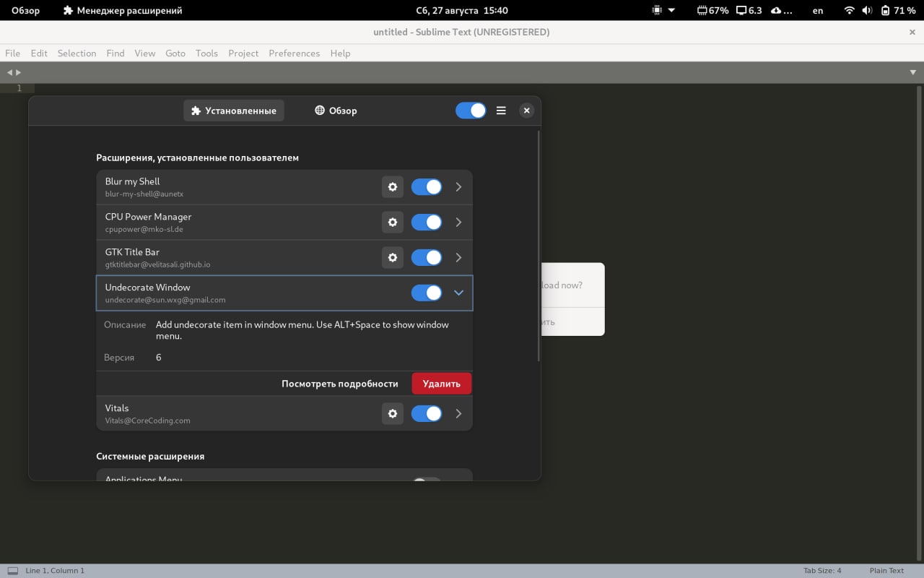
Task: Disable the Undecorate Window extension
Action: click(x=427, y=293)
